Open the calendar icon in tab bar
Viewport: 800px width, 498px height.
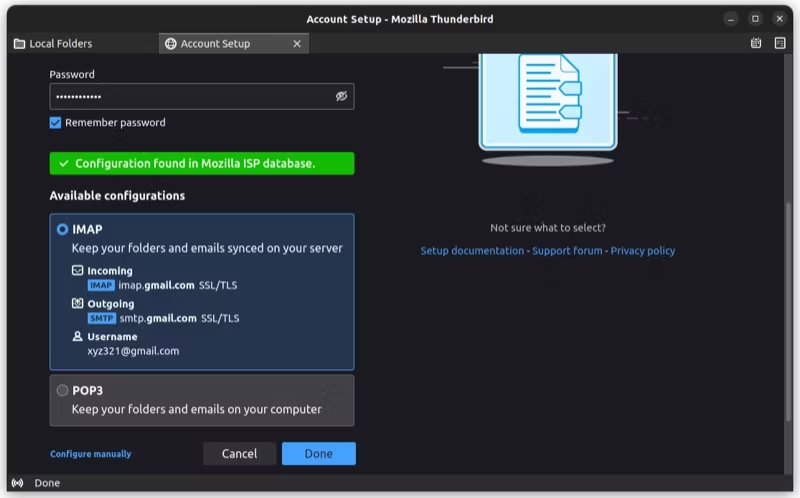[x=756, y=43]
